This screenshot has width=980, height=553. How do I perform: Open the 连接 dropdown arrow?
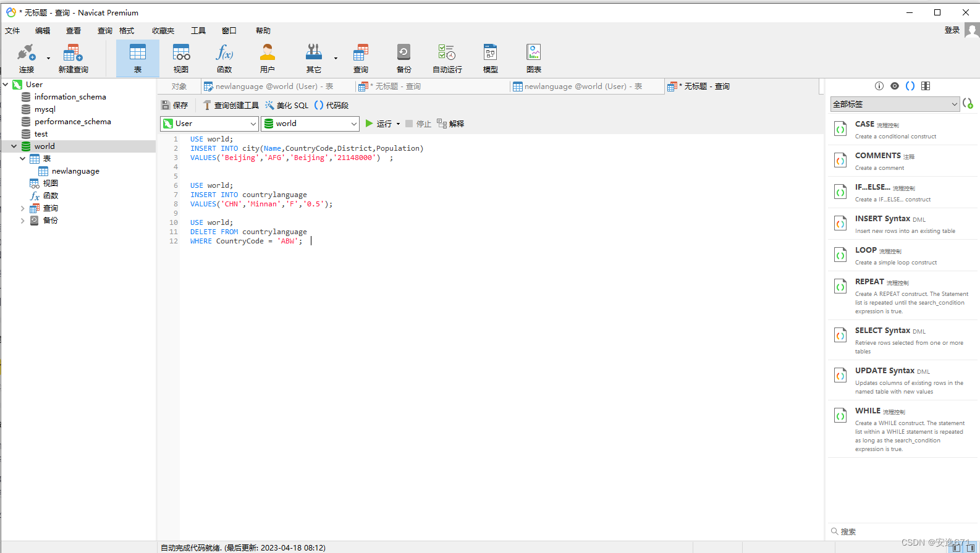(x=48, y=59)
